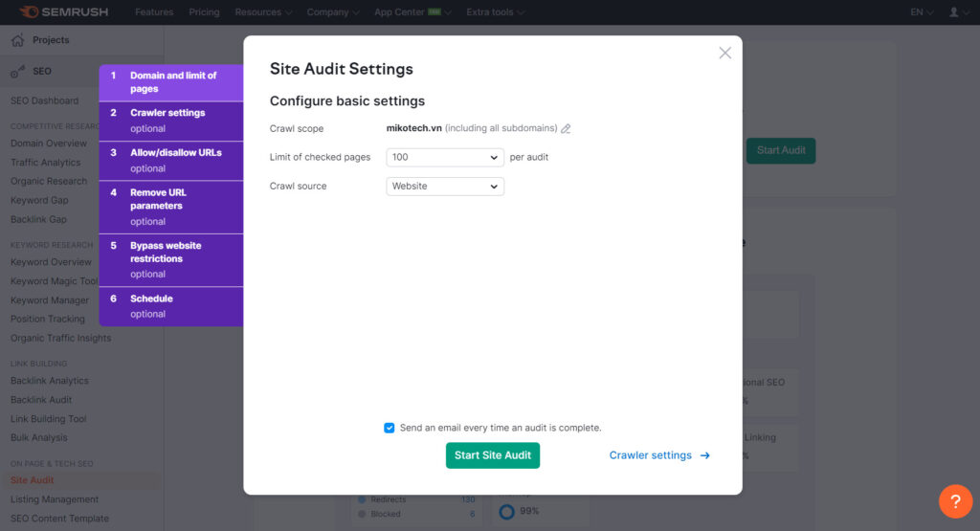The image size is (980, 531).
Task: Expand the Resources menu
Action: [x=263, y=11]
